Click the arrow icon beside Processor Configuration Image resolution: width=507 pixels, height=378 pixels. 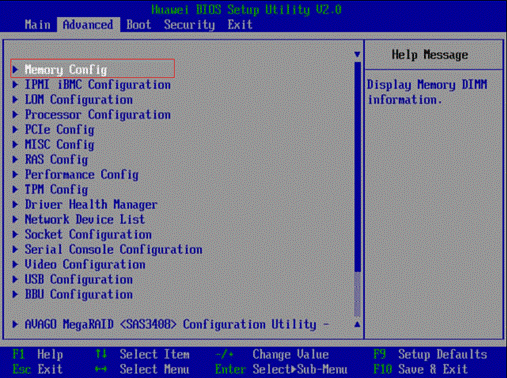pos(15,114)
